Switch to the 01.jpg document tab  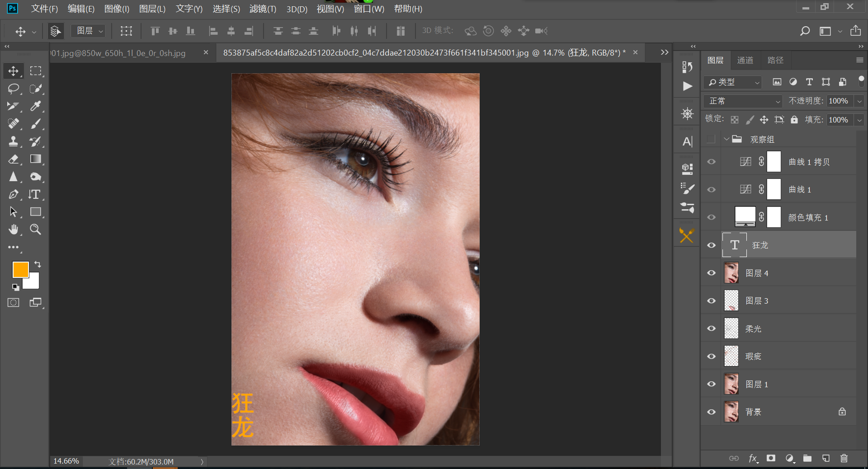click(x=118, y=53)
